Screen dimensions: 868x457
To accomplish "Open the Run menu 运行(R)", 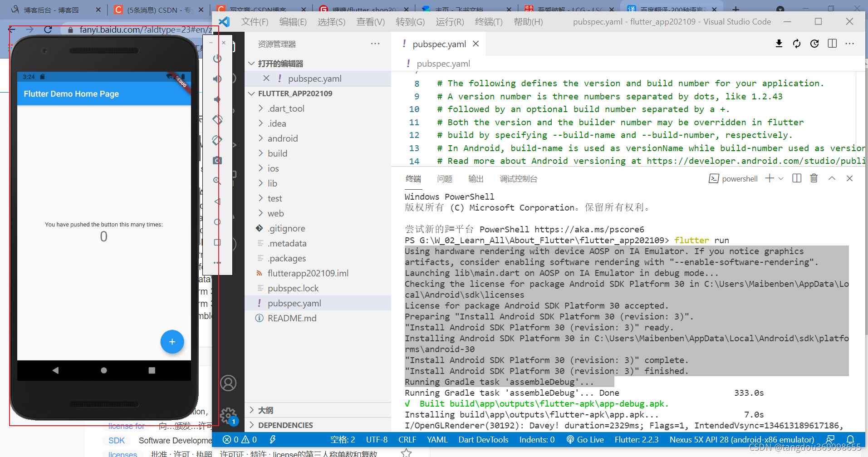I will point(450,22).
